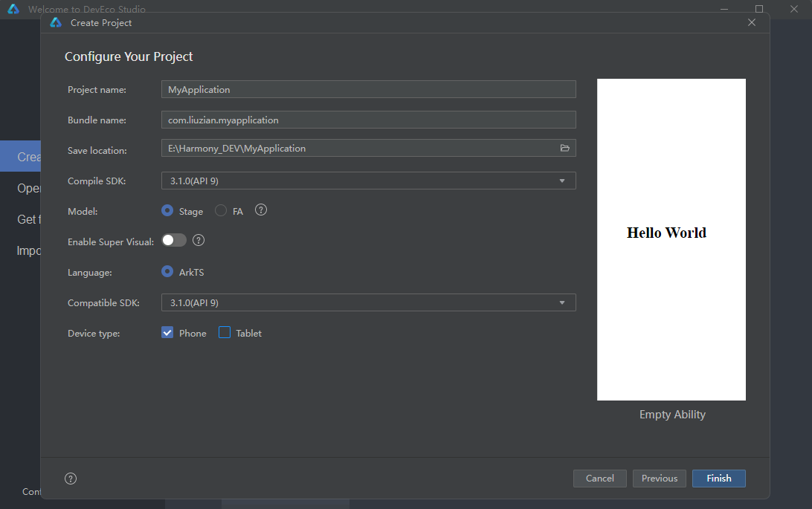The width and height of the screenshot is (812, 509).
Task: Click the Cancel button
Action: pos(599,479)
